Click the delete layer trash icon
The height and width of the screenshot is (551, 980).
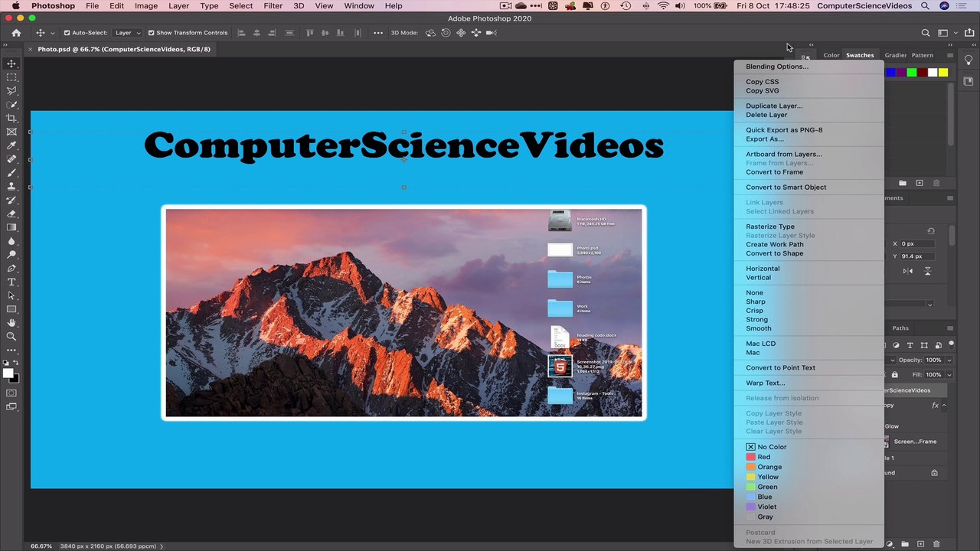point(936,544)
